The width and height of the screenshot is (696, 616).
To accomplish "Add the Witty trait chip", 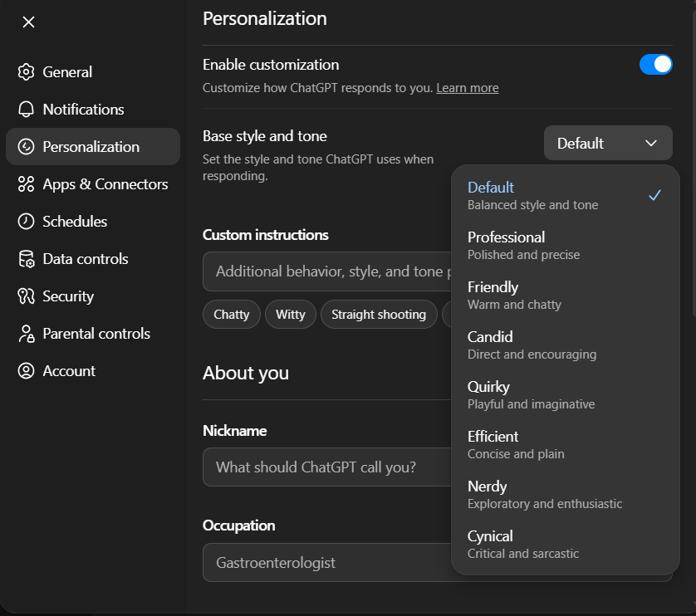I will pyautogui.click(x=290, y=315).
